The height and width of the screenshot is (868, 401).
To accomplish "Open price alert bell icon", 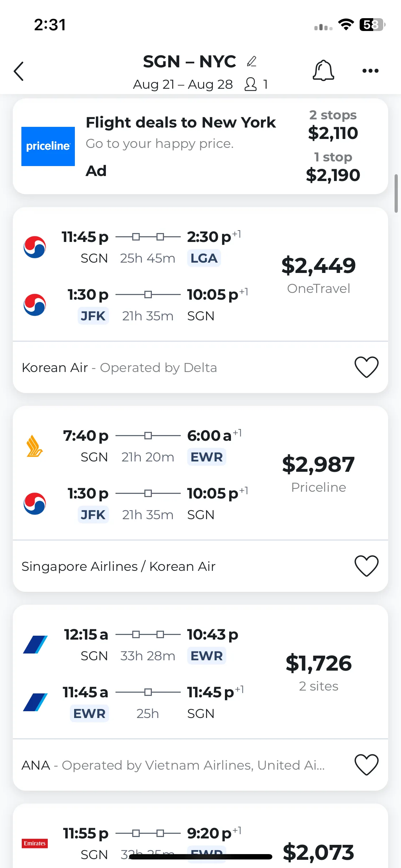I will [x=323, y=70].
